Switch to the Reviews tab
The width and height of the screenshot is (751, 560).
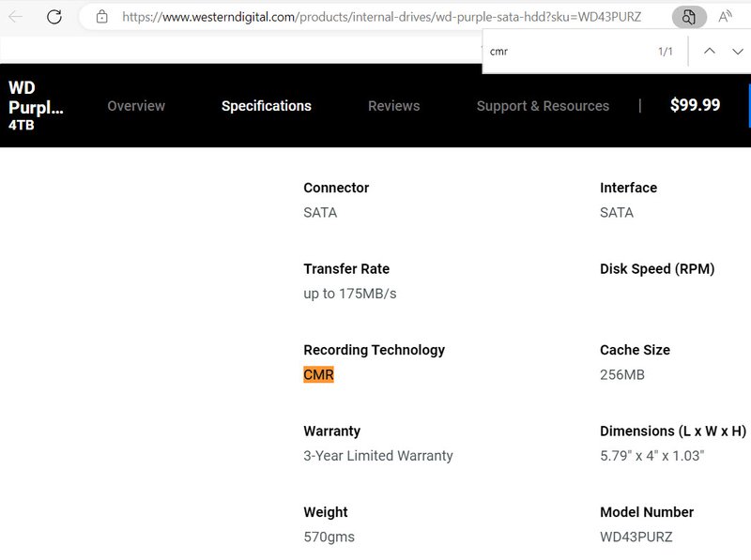(x=393, y=106)
